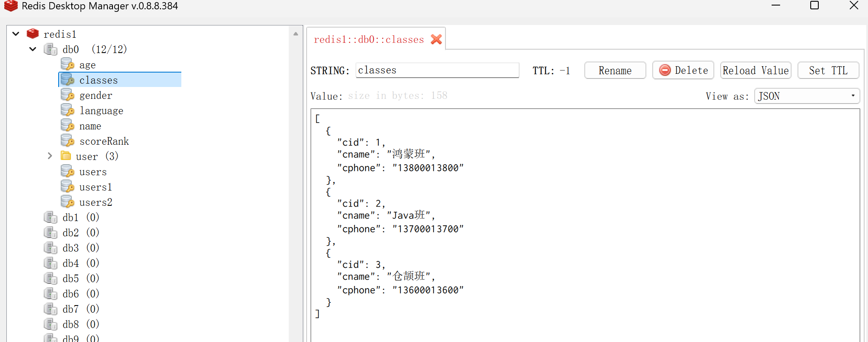This screenshot has height=342, width=868.
Task: Click the key icon beside classes
Action: (x=68, y=80)
